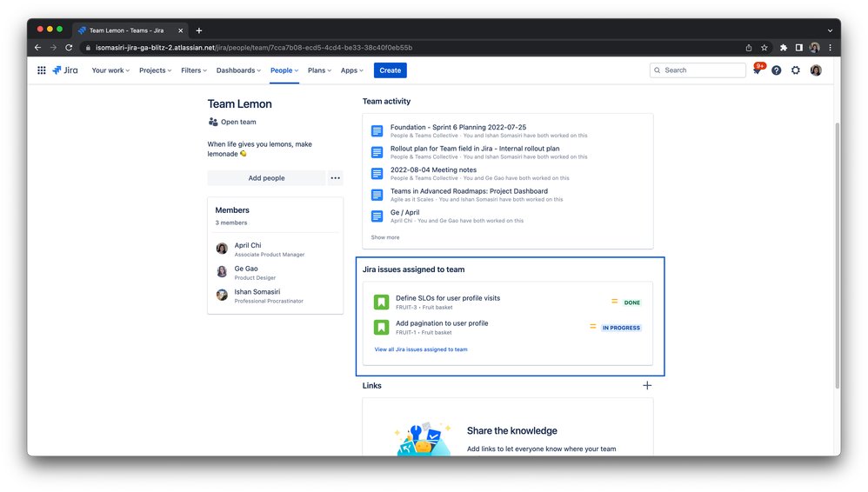
Task: Open the help question mark icon
Action: 776,70
